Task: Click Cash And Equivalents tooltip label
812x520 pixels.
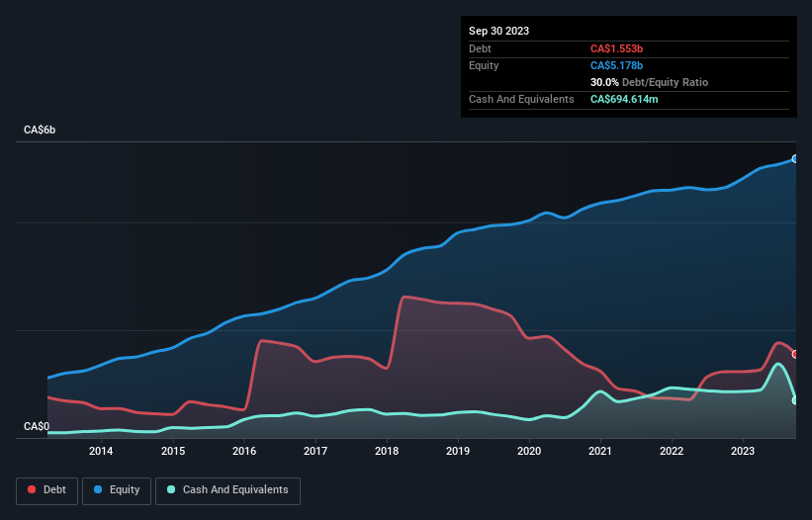Action: tap(521, 99)
